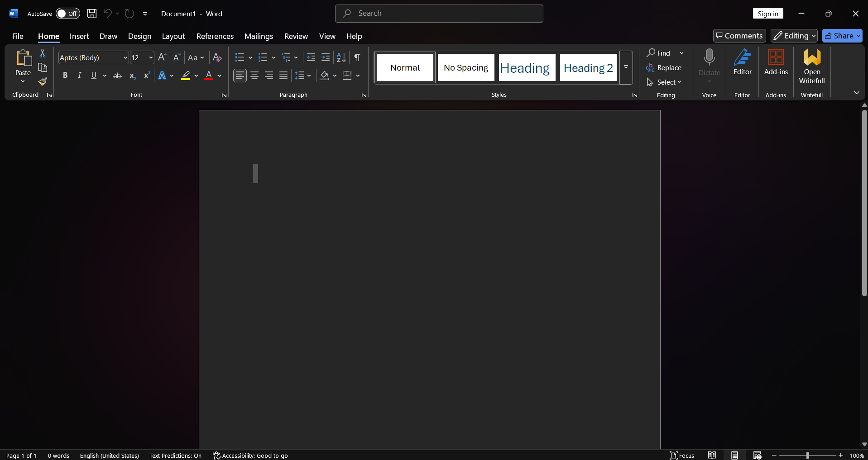Expand the Styles gallery more arrow

point(626,67)
